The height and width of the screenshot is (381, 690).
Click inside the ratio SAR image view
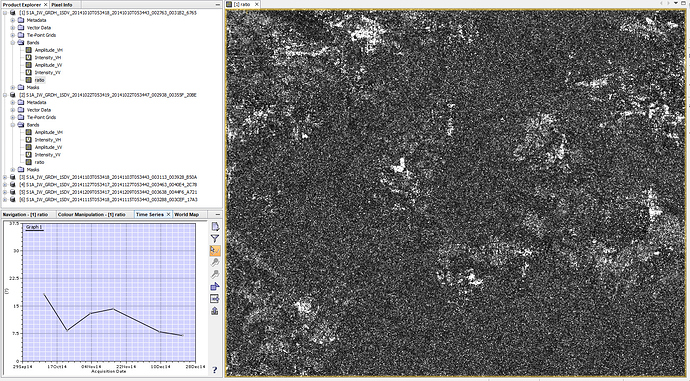click(x=455, y=193)
